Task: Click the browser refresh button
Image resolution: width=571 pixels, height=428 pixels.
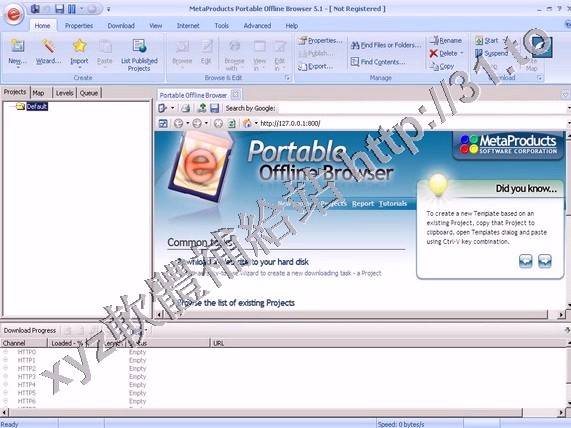Action: (x=232, y=123)
